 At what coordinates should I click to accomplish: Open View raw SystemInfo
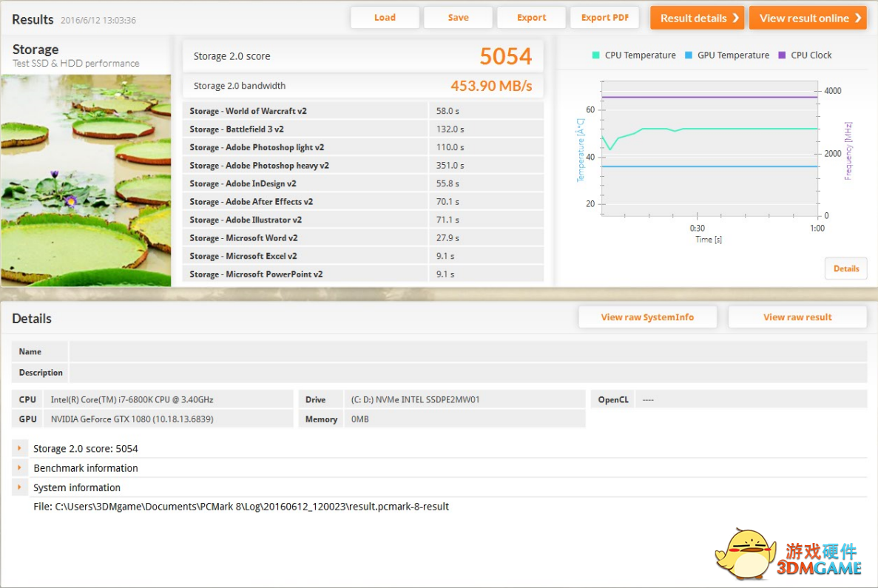pos(647,317)
